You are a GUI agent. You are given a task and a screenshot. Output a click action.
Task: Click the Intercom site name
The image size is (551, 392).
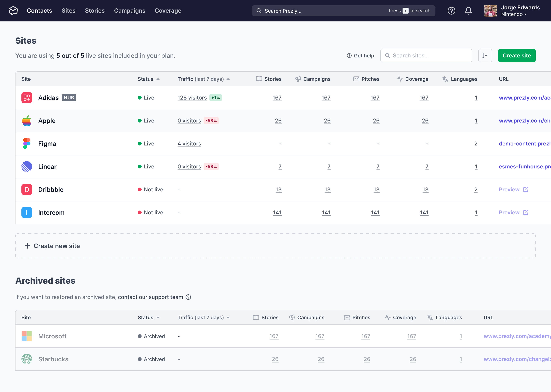pyautogui.click(x=51, y=212)
